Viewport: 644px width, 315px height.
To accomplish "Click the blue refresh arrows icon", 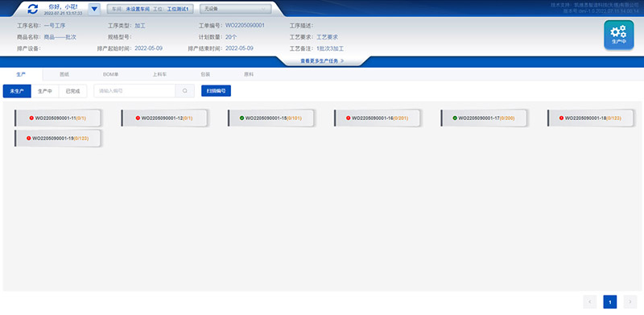I will 33,9.
